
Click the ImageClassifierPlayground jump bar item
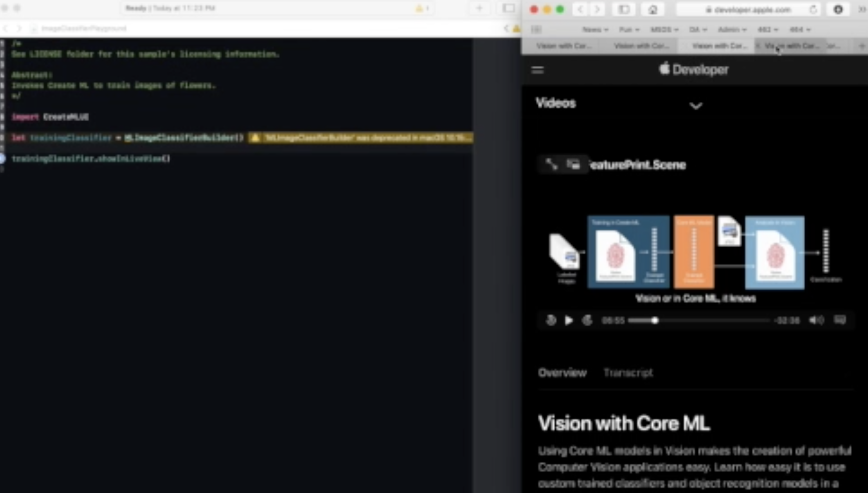coord(83,28)
